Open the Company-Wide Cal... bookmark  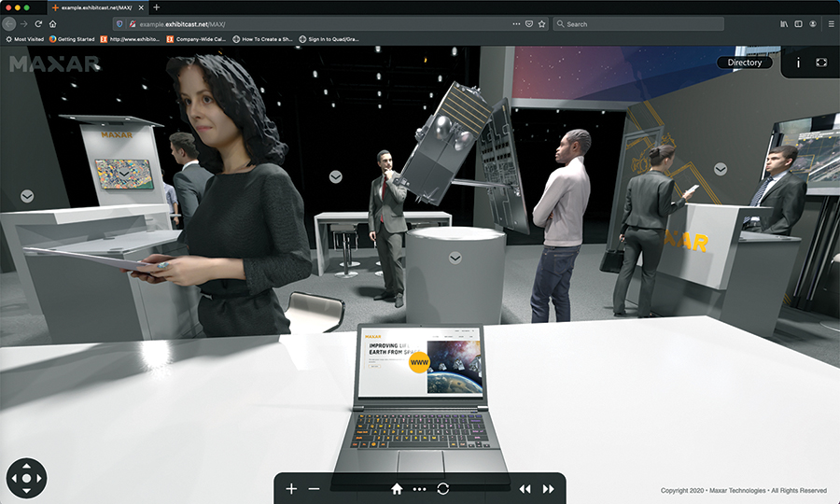point(196,39)
